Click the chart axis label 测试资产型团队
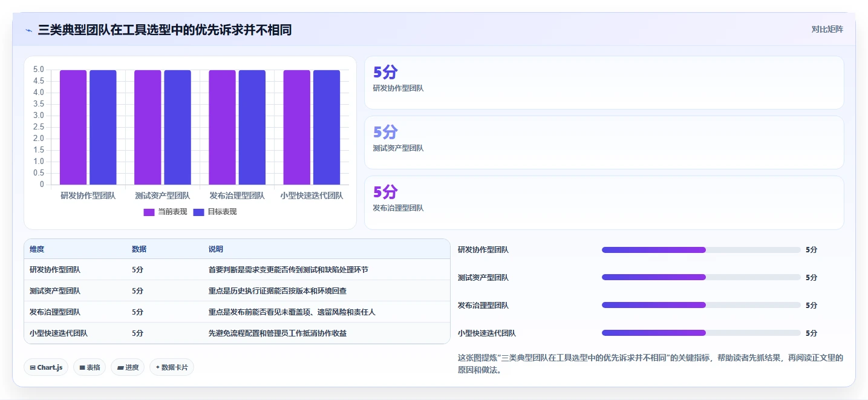Viewport: 868px width, 400px height. (x=163, y=195)
